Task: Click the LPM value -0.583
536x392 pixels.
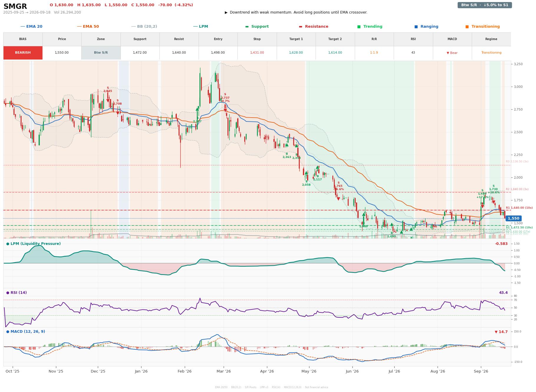Action: (x=501, y=244)
